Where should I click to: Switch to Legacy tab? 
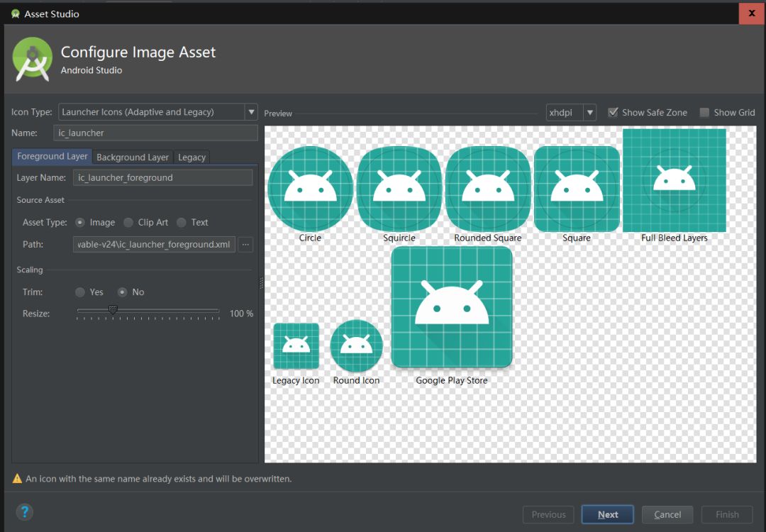[x=191, y=157]
